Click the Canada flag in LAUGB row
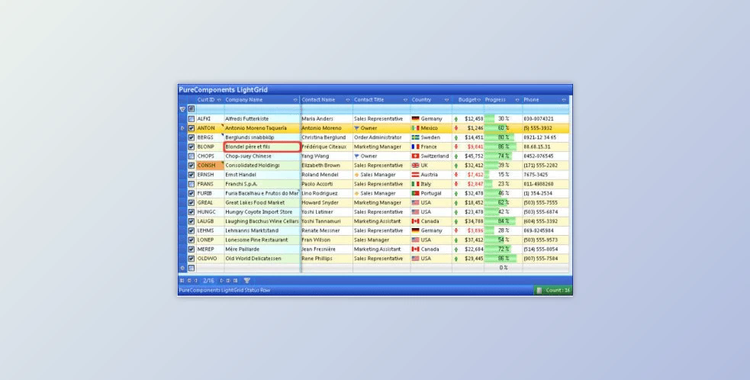The width and height of the screenshot is (750, 380). pyautogui.click(x=415, y=221)
